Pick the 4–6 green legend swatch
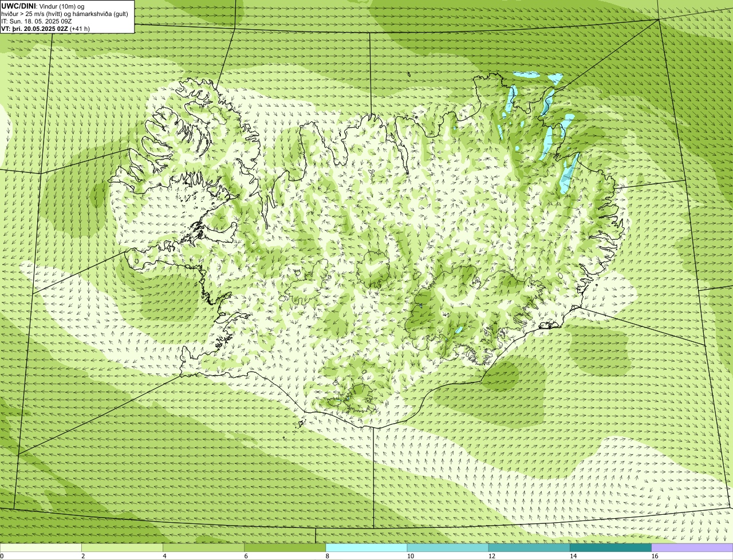Viewport: 733px width, 560px height. click(x=203, y=548)
